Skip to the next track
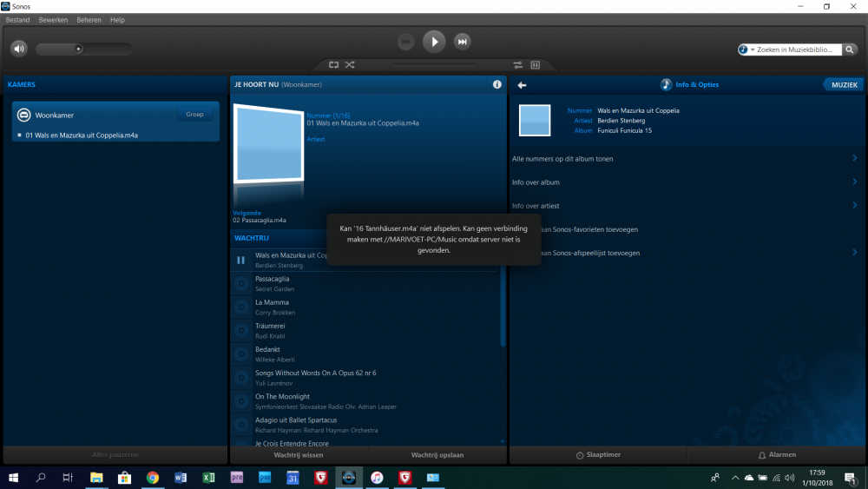Viewport: 868px width, 489px height. point(463,42)
